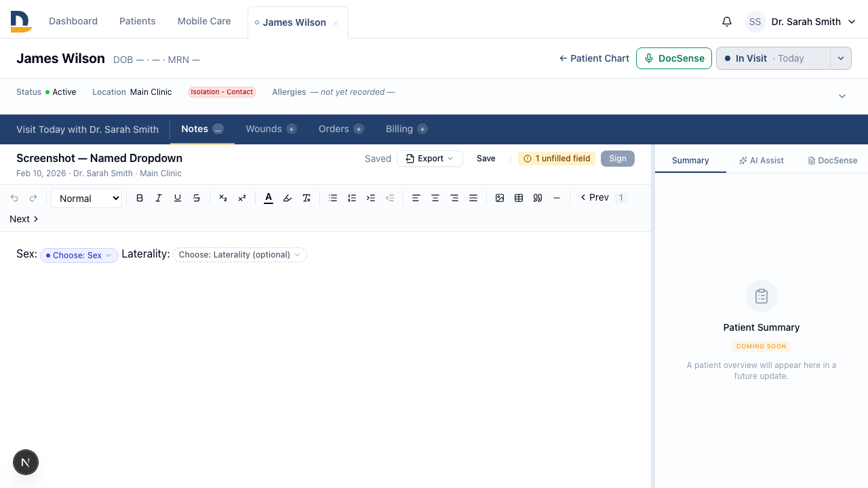Toggle bold formatting

point(140,198)
